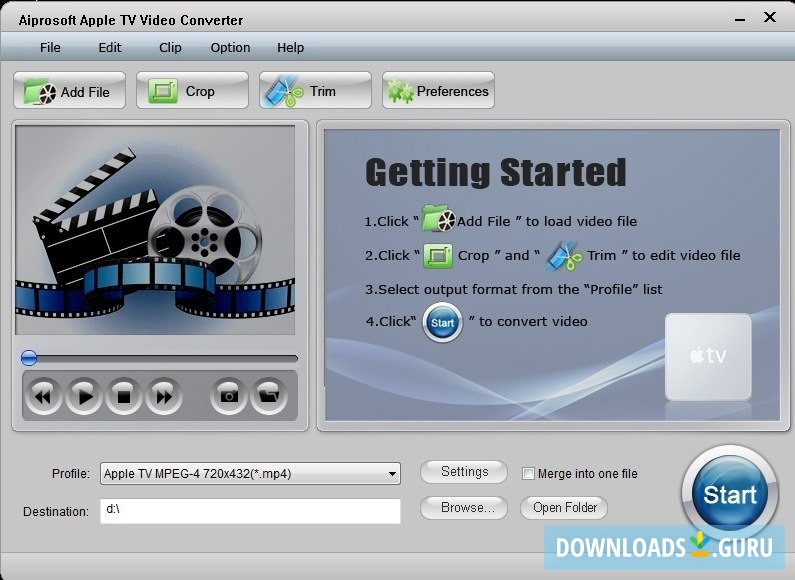Screen dimensions: 795x580
Task: Minimize the converter window
Action: coord(740,19)
